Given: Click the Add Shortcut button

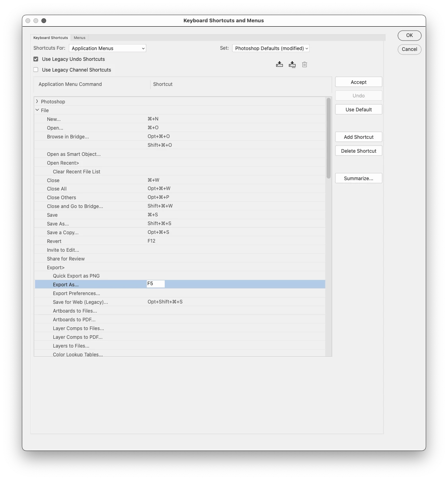Looking at the screenshot, I should click(x=358, y=137).
